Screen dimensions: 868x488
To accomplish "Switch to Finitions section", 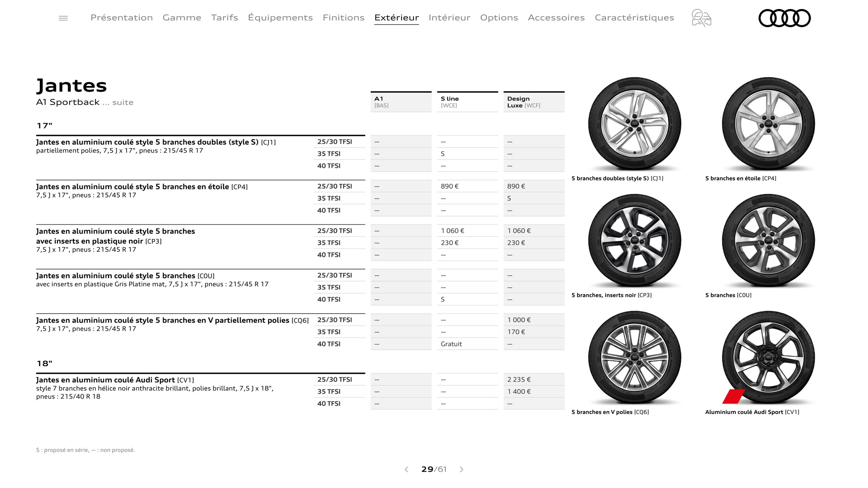I will click(x=343, y=17).
